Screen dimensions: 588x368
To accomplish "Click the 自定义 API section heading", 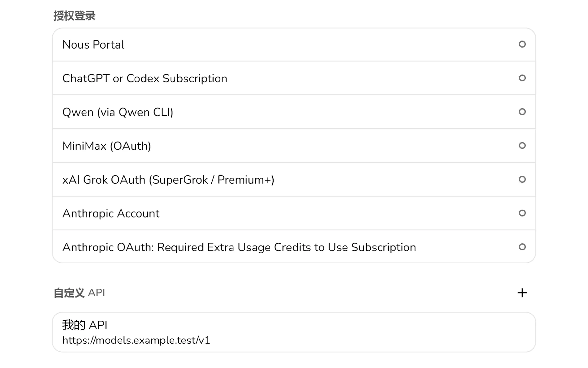I will tap(79, 293).
